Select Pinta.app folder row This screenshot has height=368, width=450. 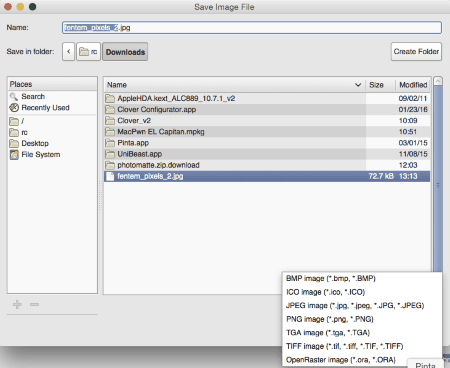click(267, 143)
